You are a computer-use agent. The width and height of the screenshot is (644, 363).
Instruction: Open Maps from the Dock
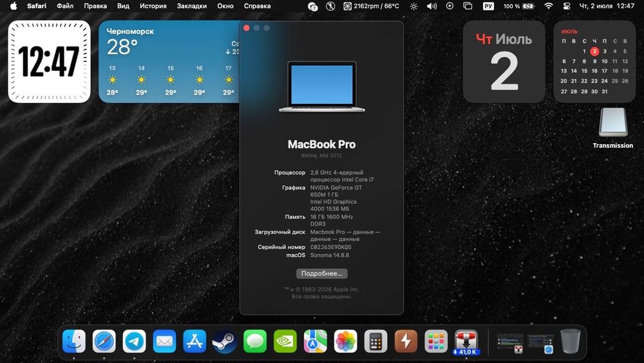(316, 341)
